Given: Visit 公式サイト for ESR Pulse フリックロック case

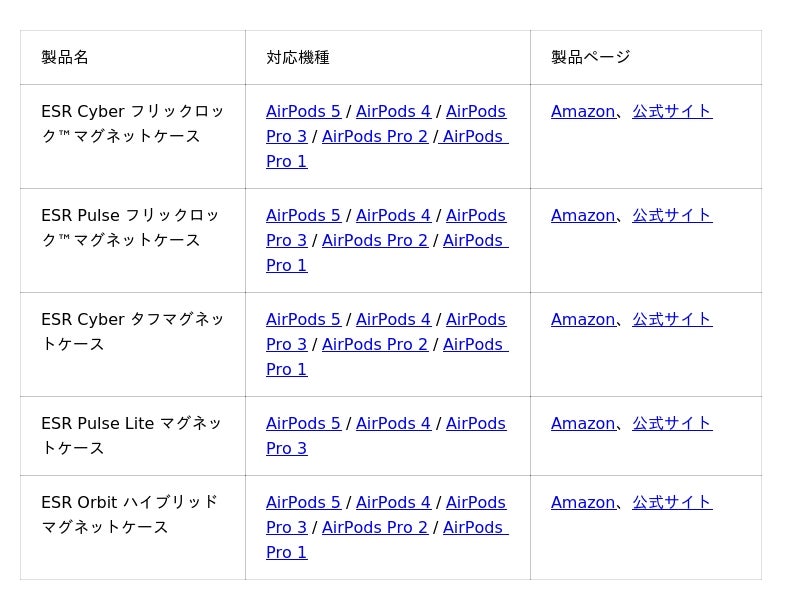Looking at the screenshot, I should tap(672, 215).
